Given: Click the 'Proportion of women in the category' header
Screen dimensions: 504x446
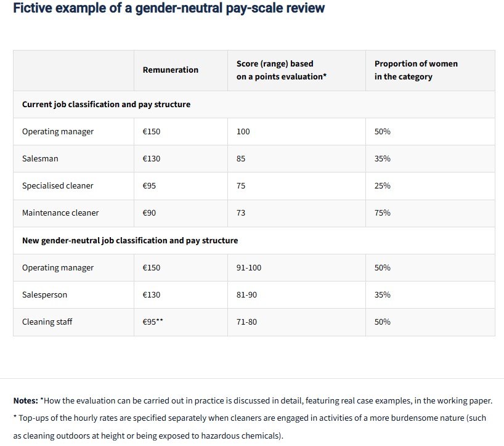Looking at the screenshot, I should point(416,70).
